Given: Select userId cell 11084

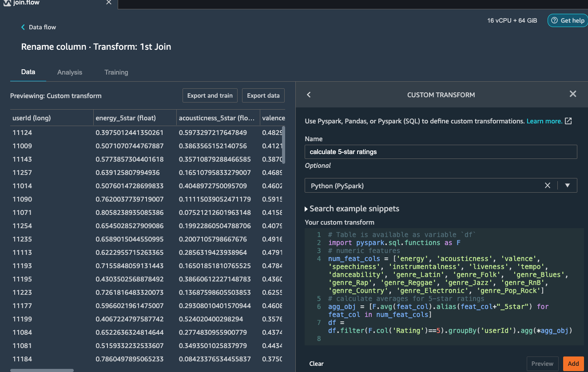Looking at the screenshot, I should (x=22, y=332).
